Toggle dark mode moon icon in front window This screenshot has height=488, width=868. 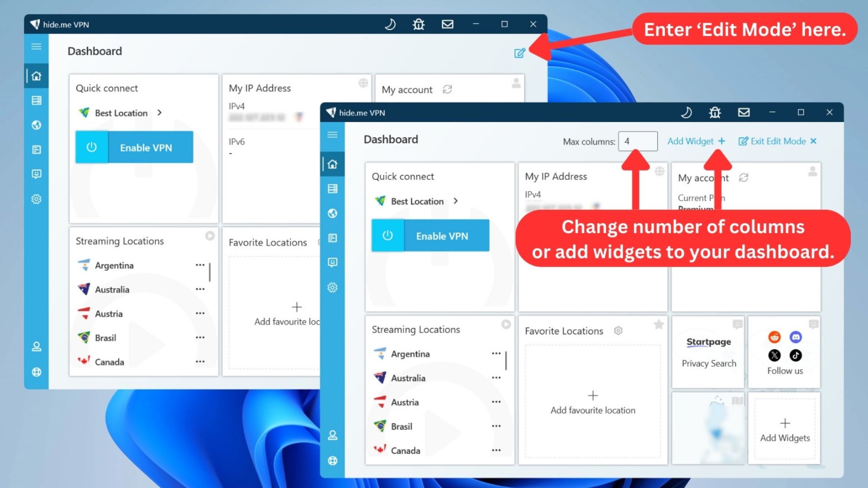pyautogui.click(x=686, y=112)
